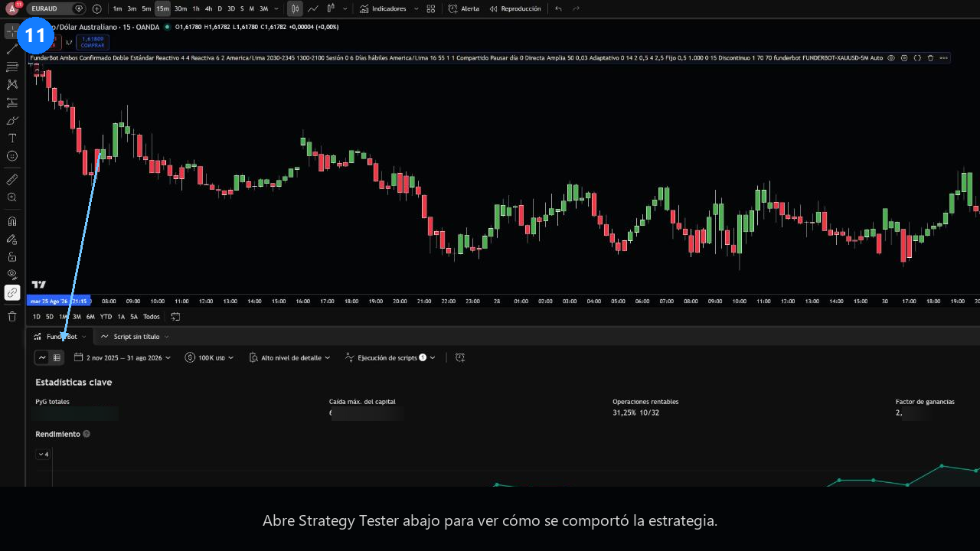
Task: Collapse the Rendimiento chart series selector
Action: coord(43,455)
